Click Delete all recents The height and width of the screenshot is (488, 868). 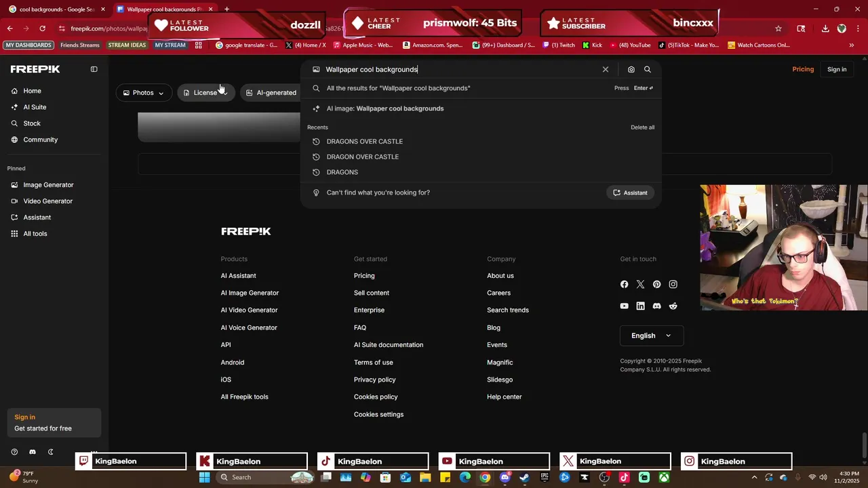[x=642, y=127]
